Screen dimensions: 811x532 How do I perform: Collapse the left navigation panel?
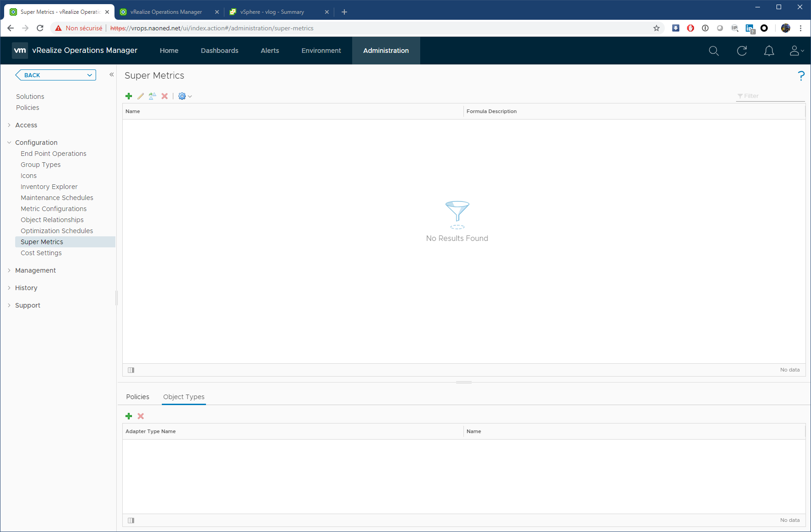111,74
